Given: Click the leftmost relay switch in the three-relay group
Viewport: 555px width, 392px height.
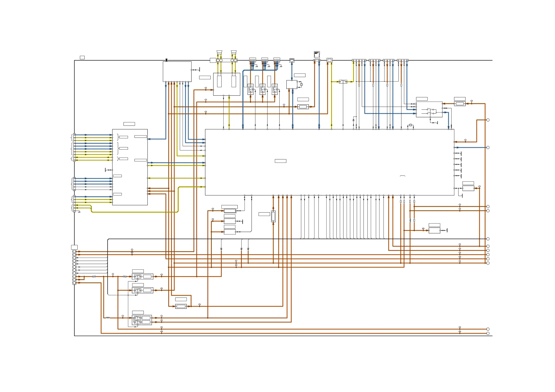Looking at the screenshot, I should [250, 89].
